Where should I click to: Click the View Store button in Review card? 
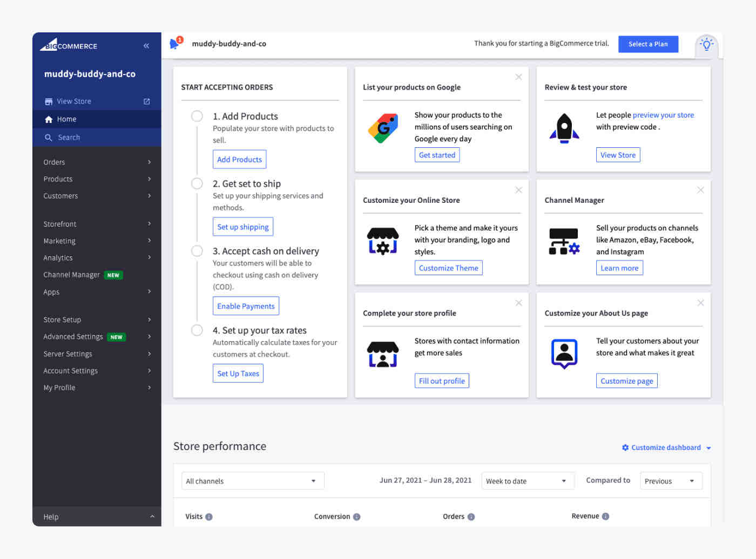(618, 155)
